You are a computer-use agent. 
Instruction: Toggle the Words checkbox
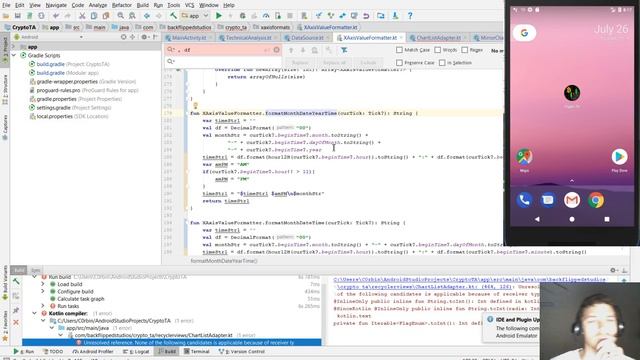(x=438, y=50)
